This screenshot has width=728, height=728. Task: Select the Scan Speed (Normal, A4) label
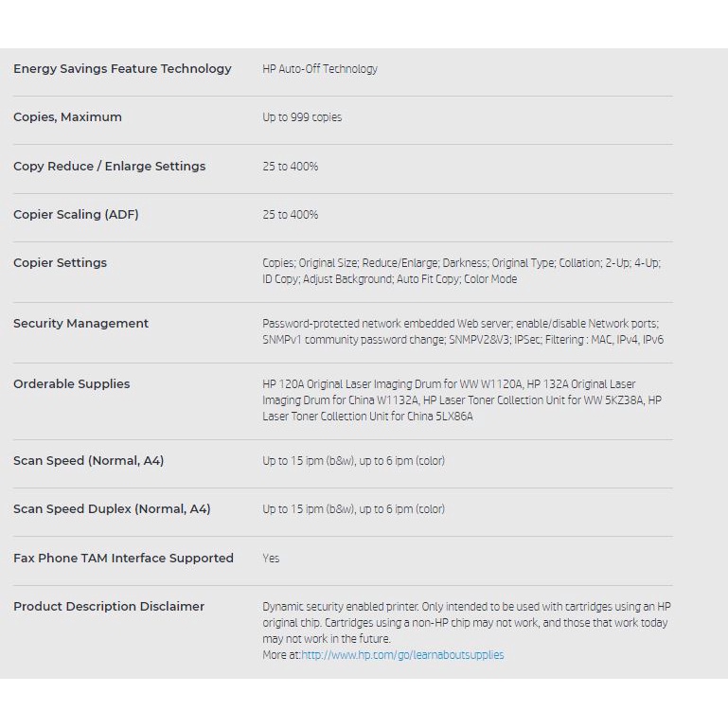point(88,461)
